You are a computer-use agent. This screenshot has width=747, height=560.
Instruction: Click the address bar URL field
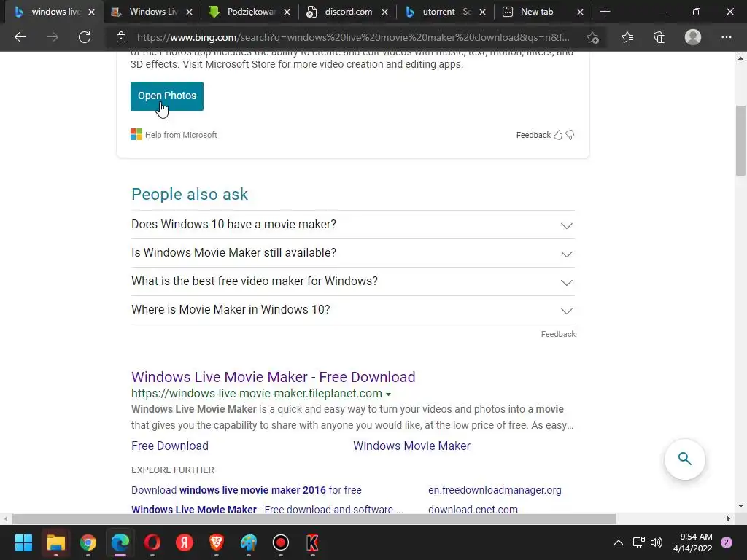[x=352, y=37]
